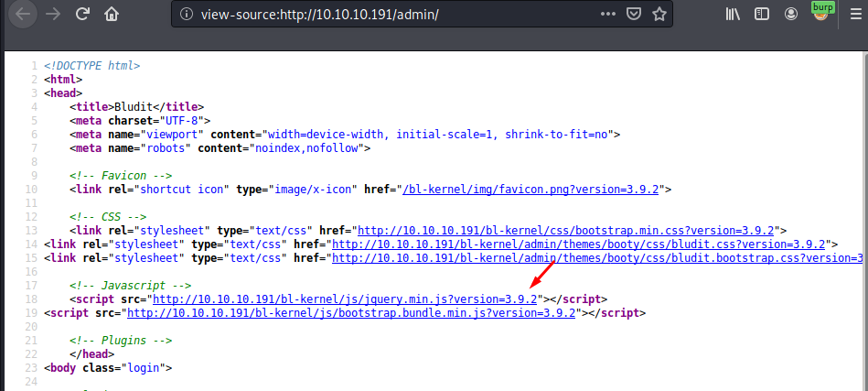
Task: Open the bludit.css stylesheet link
Action: tap(578, 244)
